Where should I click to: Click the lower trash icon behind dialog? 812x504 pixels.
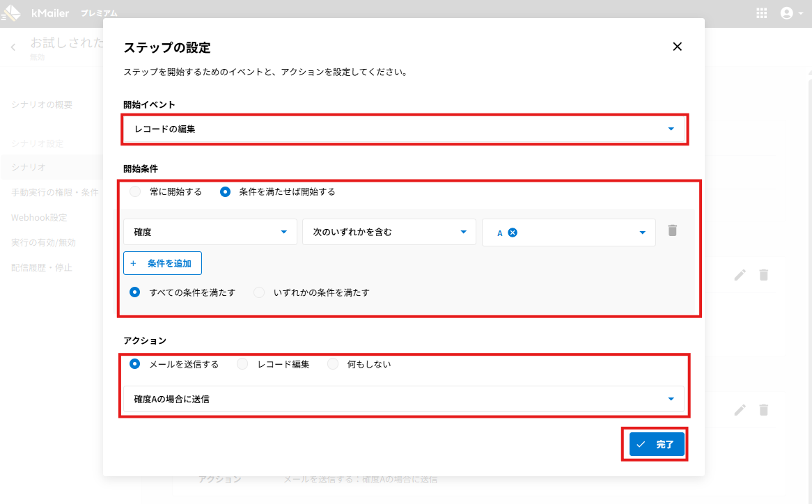click(x=764, y=410)
